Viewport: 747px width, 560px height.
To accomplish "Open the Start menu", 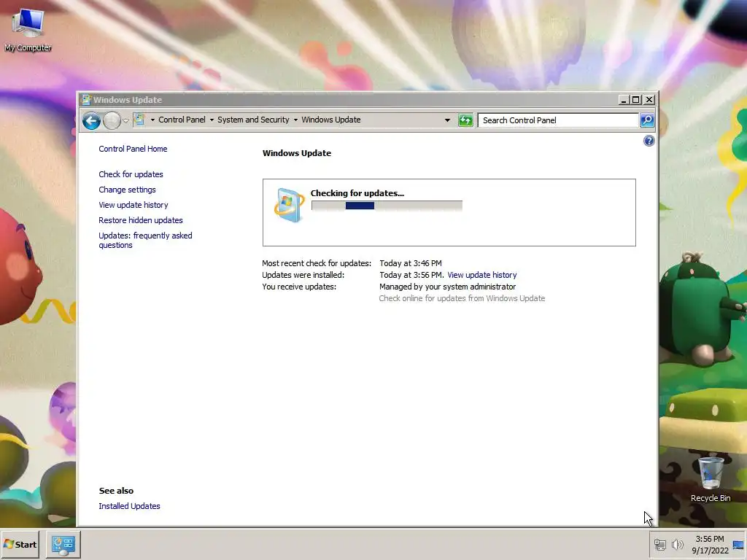I will click(x=20, y=544).
